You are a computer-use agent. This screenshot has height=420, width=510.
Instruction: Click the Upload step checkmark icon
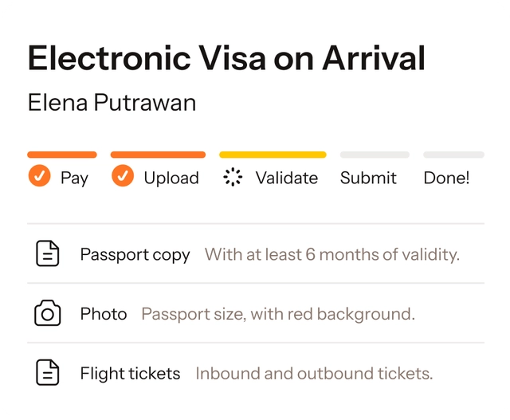122,177
